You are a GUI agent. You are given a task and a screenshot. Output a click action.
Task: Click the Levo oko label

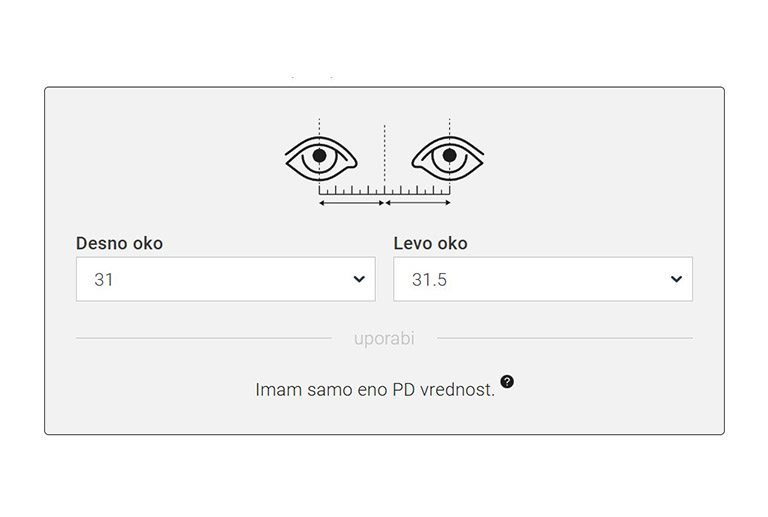click(x=430, y=243)
